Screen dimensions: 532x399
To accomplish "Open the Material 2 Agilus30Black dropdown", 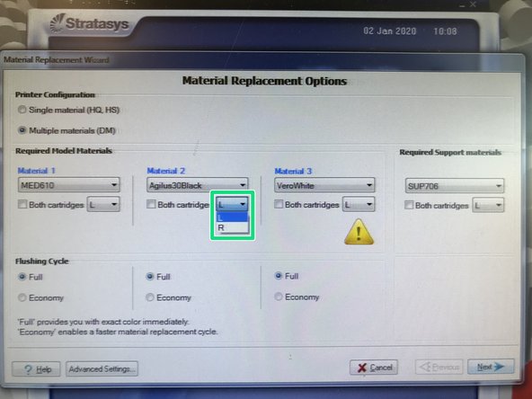I will point(198,185).
